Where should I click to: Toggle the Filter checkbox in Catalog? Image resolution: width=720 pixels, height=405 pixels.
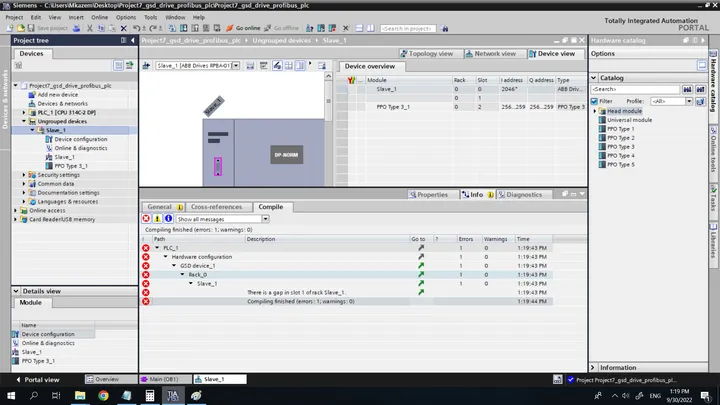594,101
